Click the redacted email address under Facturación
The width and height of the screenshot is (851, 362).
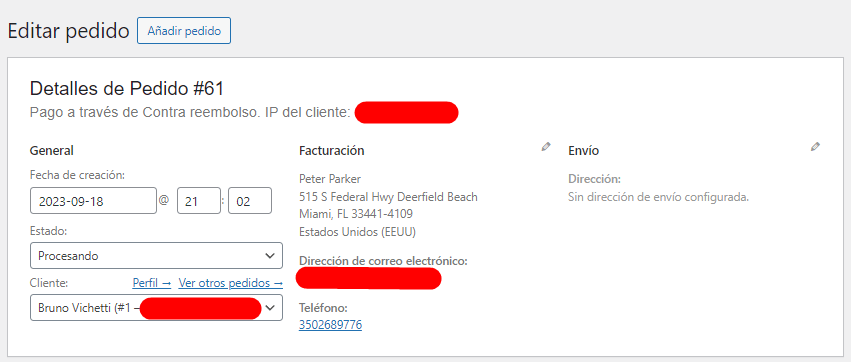pos(369,278)
